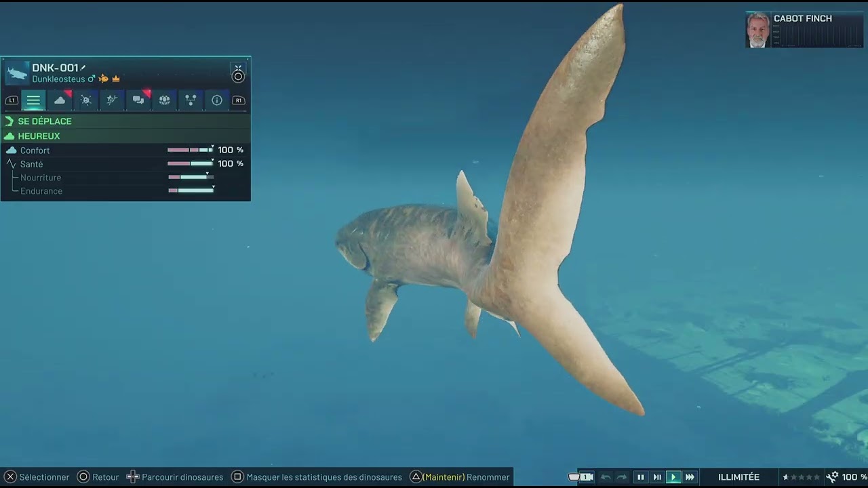
Task: Click the orange crown alpha icon
Action: coord(116,79)
